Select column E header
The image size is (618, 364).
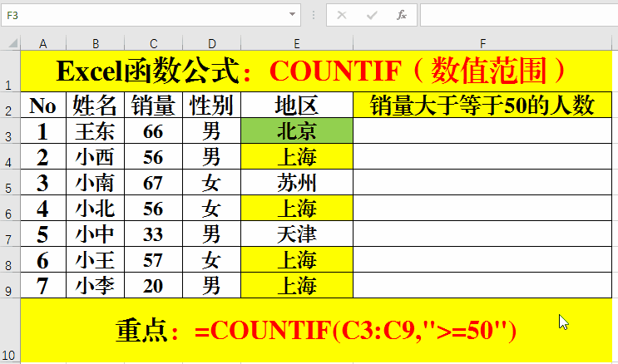pos(297,43)
